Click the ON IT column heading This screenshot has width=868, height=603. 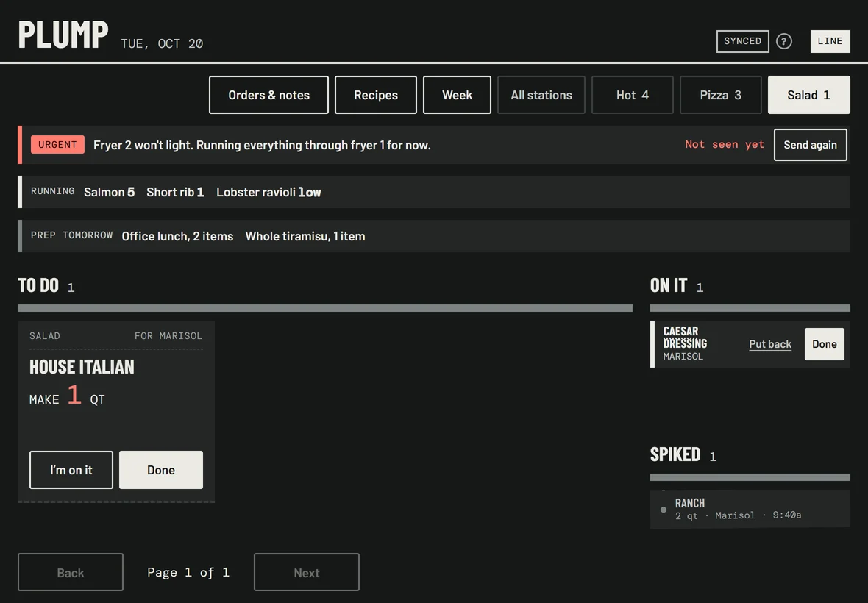pyautogui.click(x=669, y=285)
